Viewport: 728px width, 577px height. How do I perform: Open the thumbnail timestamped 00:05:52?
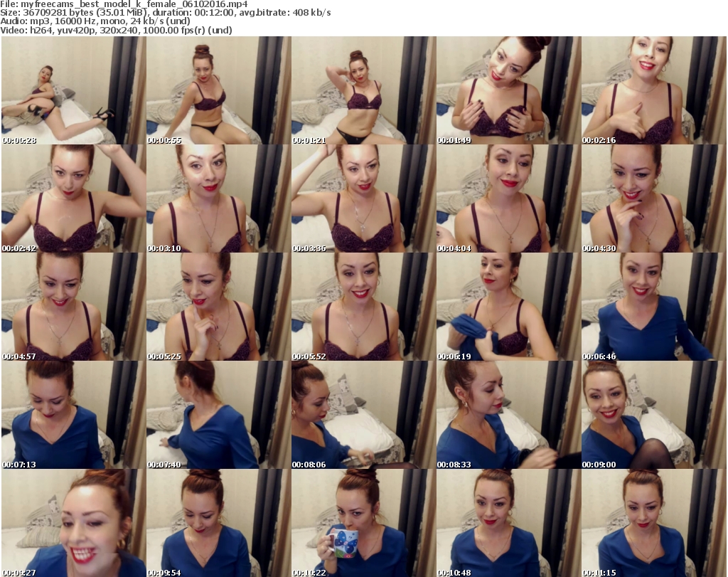[363, 307]
